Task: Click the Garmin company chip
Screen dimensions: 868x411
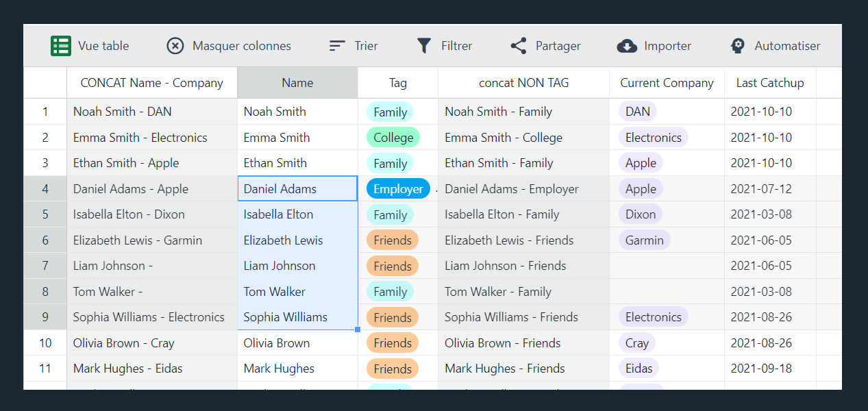Action: [645, 240]
